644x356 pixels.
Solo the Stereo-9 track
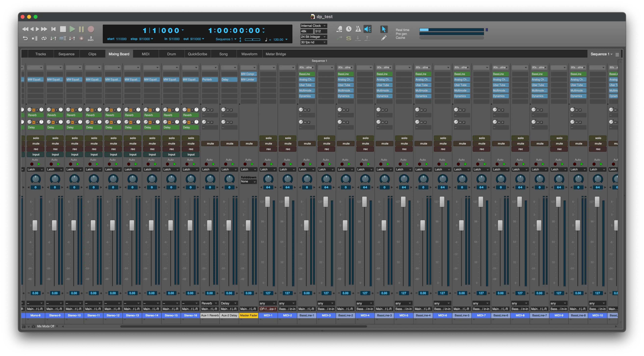click(x=55, y=138)
